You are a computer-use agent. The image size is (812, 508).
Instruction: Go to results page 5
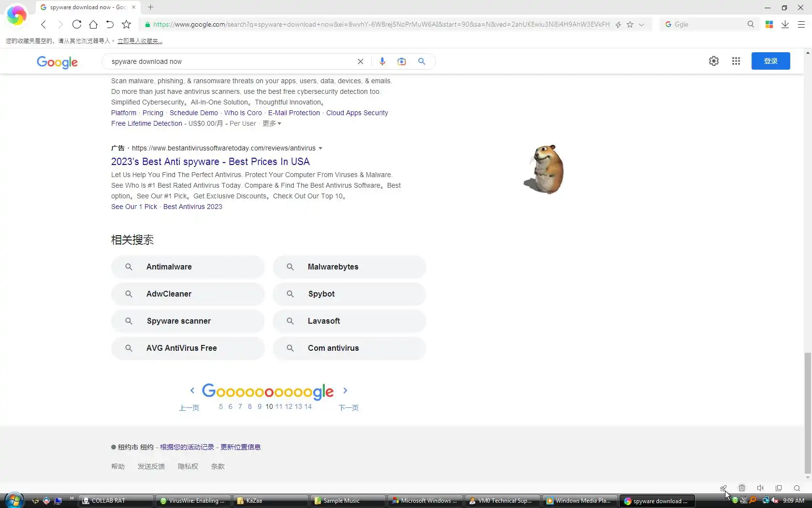(221, 406)
